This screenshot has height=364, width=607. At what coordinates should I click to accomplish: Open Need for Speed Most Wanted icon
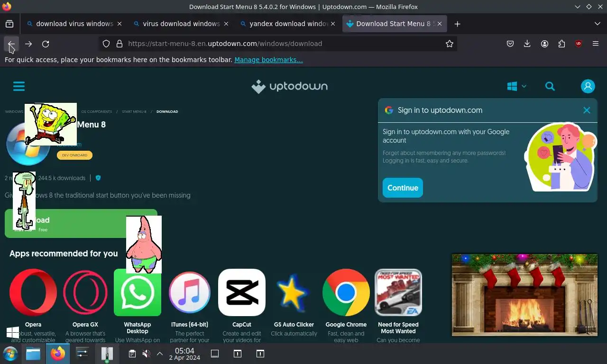point(398,292)
